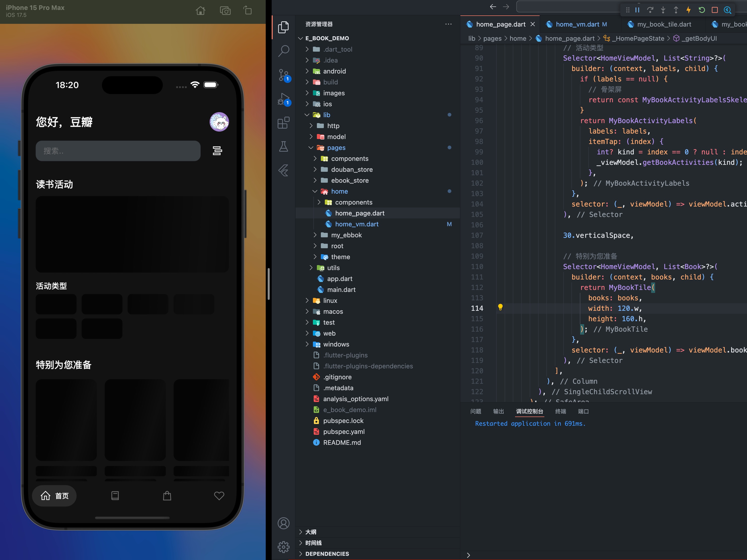Open the 问题 problems panel tab
Image resolution: width=747 pixels, height=560 pixels.
coord(476,412)
